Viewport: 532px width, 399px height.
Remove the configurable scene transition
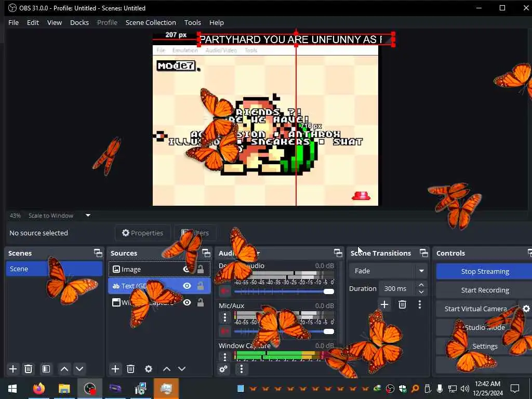(403, 304)
